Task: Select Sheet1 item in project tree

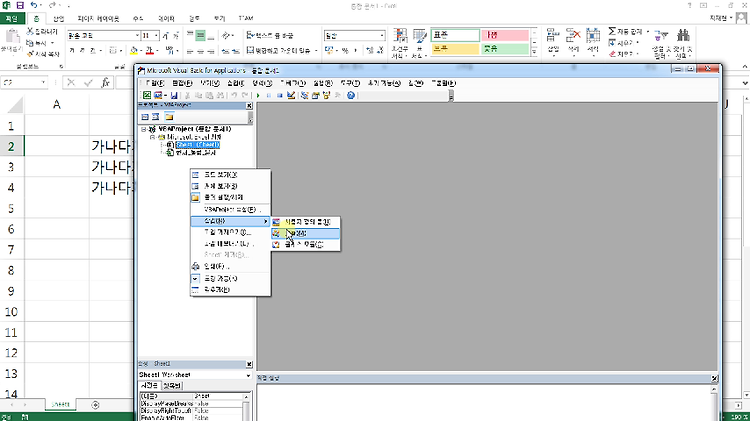Action: click(198, 144)
